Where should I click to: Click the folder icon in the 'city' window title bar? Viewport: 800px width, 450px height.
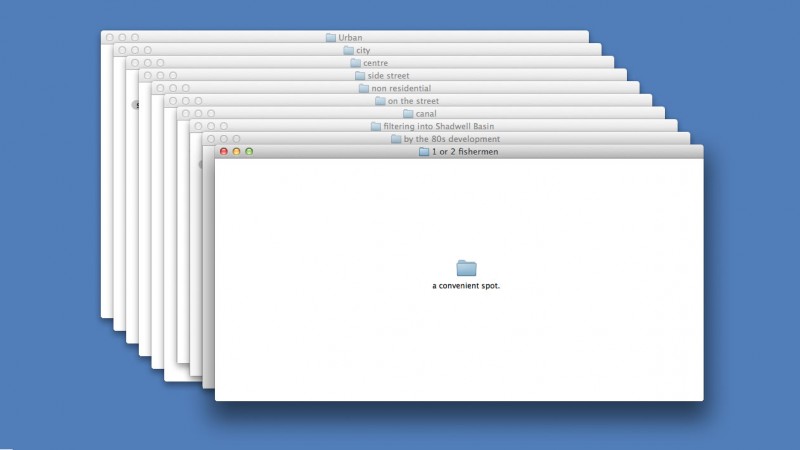click(x=348, y=50)
